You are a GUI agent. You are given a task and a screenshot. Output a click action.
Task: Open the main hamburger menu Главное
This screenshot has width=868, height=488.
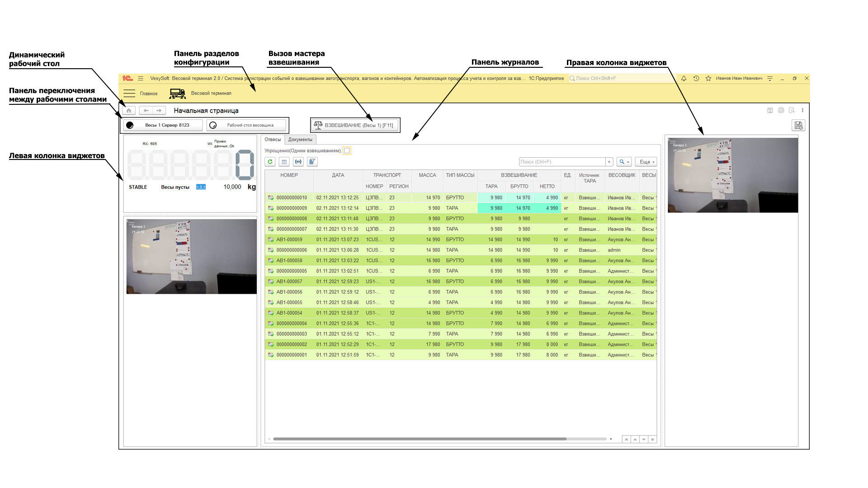(130, 94)
